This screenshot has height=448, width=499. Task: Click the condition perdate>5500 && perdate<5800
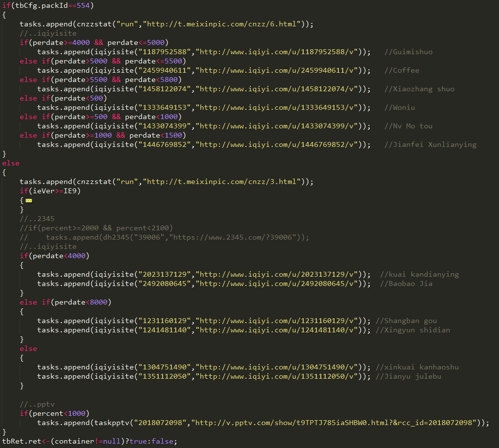[x=116, y=80]
